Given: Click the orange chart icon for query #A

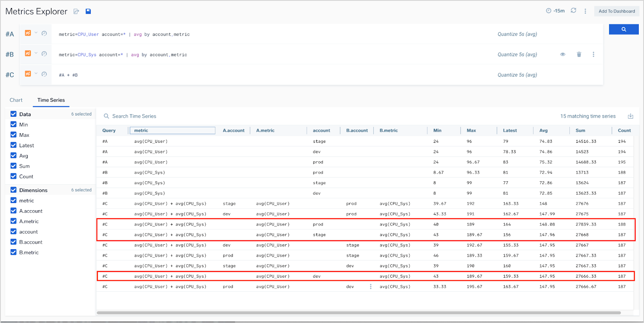Looking at the screenshot, I should tap(28, 33).
